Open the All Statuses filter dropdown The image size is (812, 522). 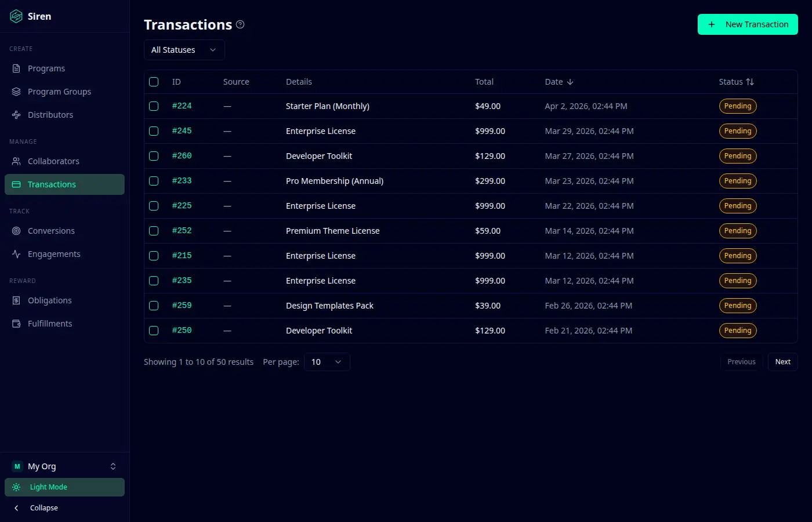point(184,50)
